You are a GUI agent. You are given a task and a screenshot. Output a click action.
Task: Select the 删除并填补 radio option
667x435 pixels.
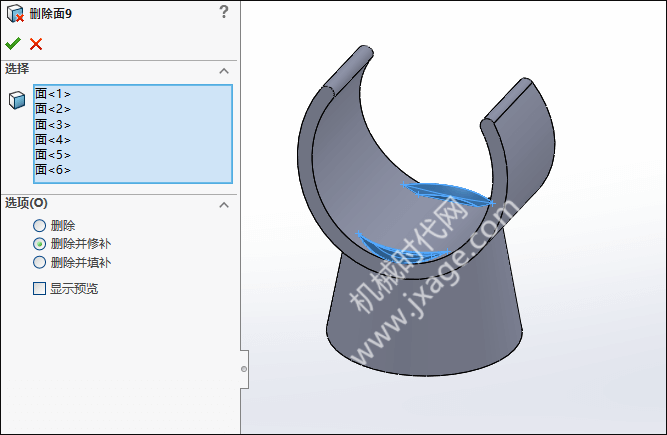[x=40, y=262]
